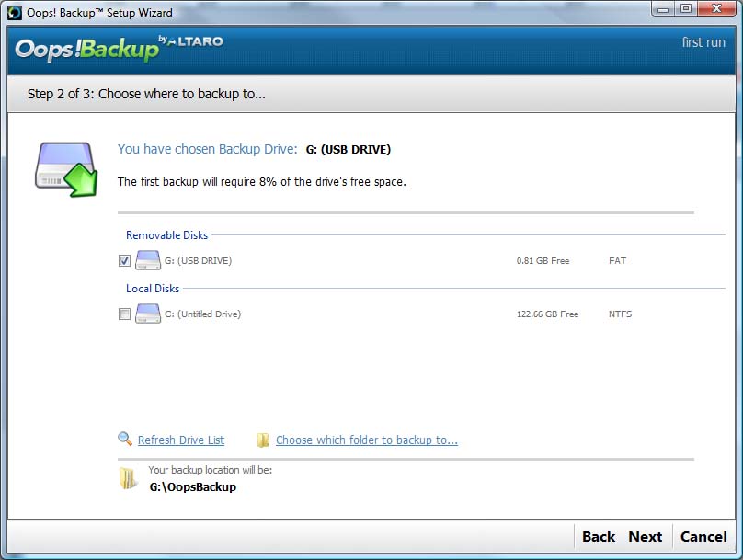Image resolution: width=743 pixels, height=560 pixels.
Task: Open Choose which folder to backup to link
Action: (367, 440)
